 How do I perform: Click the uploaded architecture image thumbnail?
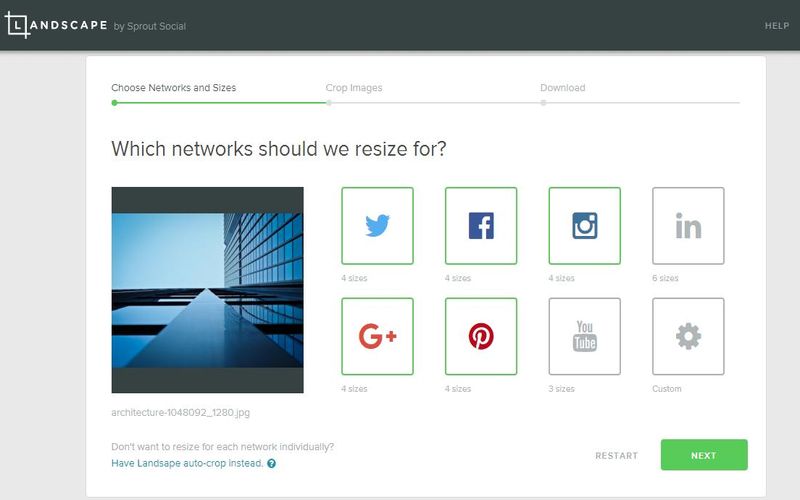(x=207, y=290)
